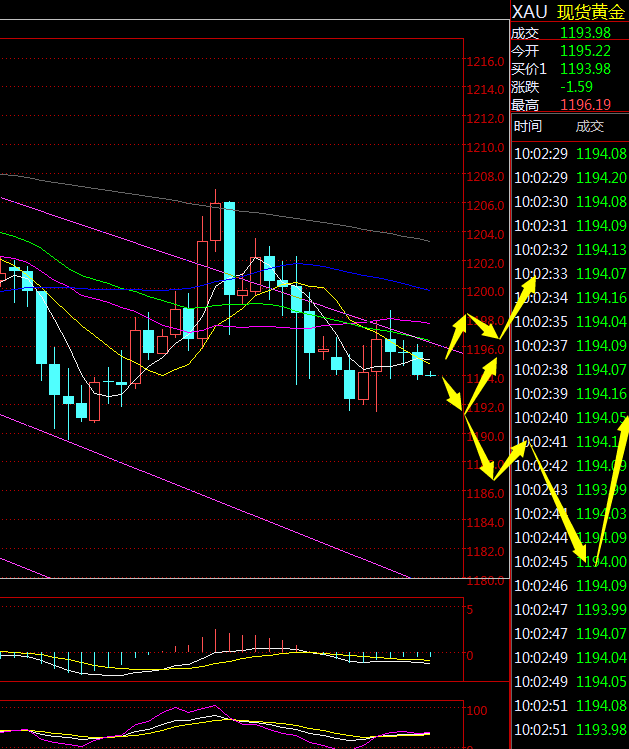Select the 现货黄金 instrument name

591,12
